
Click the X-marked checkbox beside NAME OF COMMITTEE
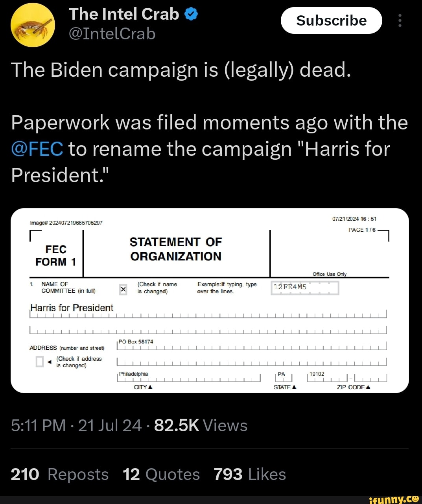click(123, 289)
